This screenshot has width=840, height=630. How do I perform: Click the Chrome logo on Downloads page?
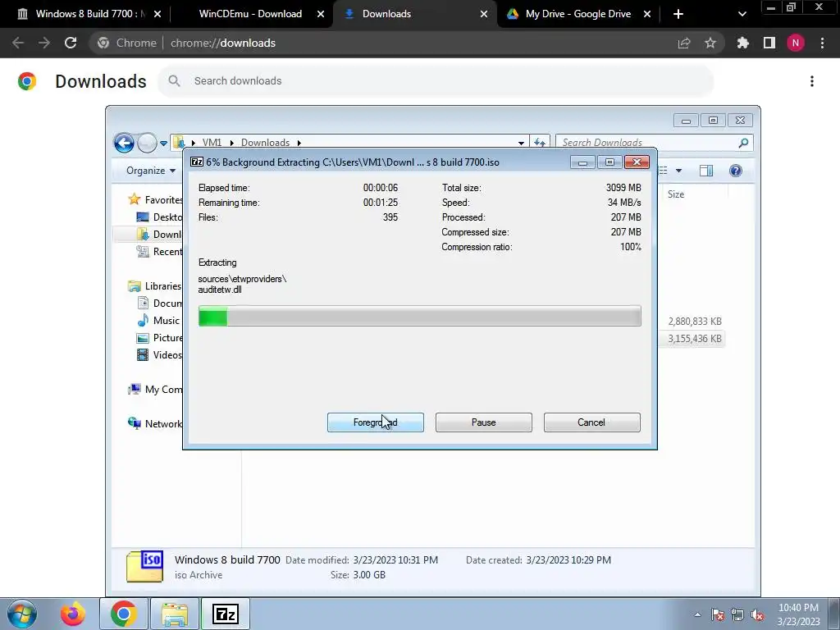pos(27,81)
